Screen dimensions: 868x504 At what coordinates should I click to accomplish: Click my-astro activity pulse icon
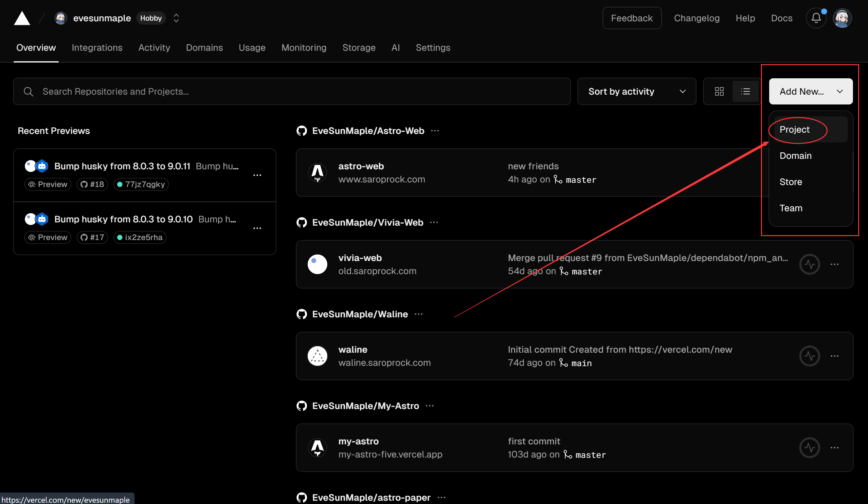(809, 448)
